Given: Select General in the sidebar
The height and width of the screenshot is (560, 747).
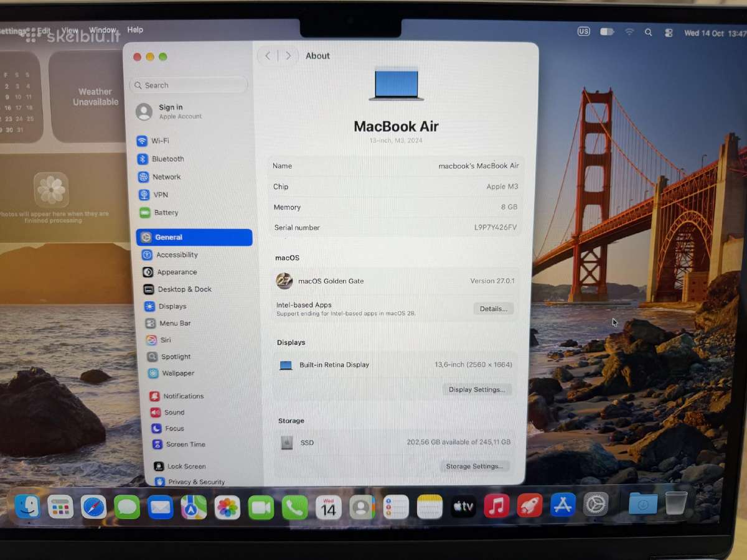Looking at the screenshot, I should pos(194,237).
